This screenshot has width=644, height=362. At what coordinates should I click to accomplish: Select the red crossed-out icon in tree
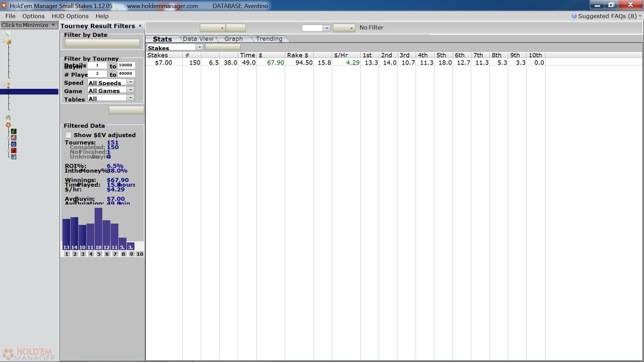tap(14, 138)
